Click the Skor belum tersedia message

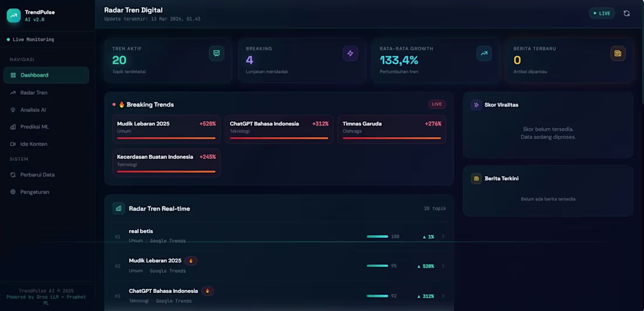tap(548, 133)
